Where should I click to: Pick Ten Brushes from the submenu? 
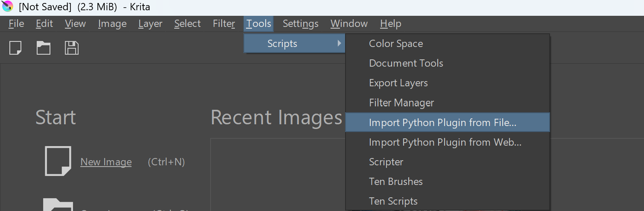[395, 182]
